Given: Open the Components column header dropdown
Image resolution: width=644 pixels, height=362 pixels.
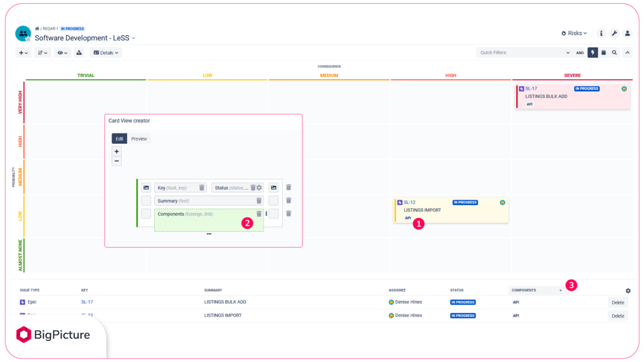Looking at the screenshot, I should [x=561, y=290].
